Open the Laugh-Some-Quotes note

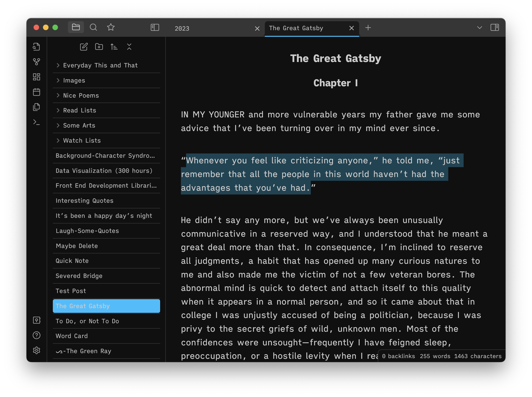106,231
